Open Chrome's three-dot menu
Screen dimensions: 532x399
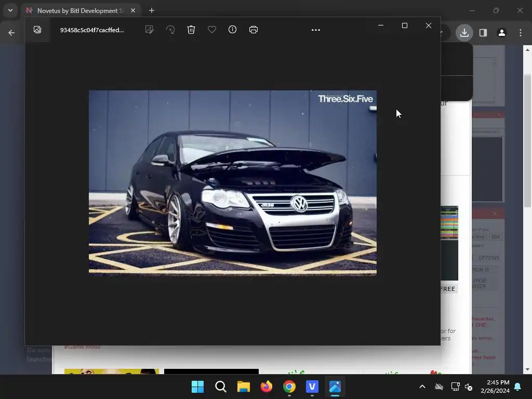pyautogui.click(x=521, y=33)
